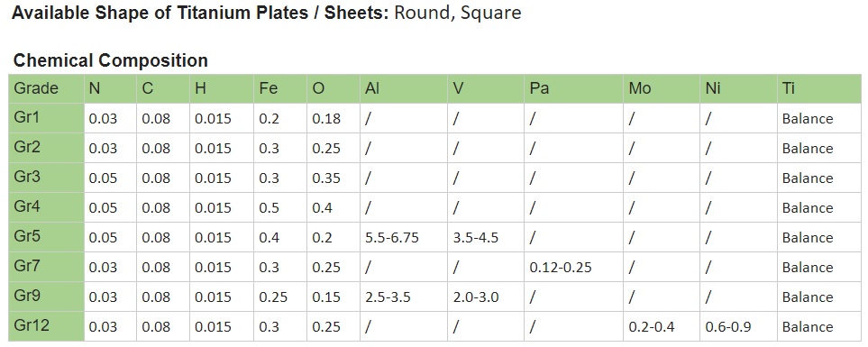Select the Gr1 row label
The image size is (868, 347).
[x=46, y=118]
